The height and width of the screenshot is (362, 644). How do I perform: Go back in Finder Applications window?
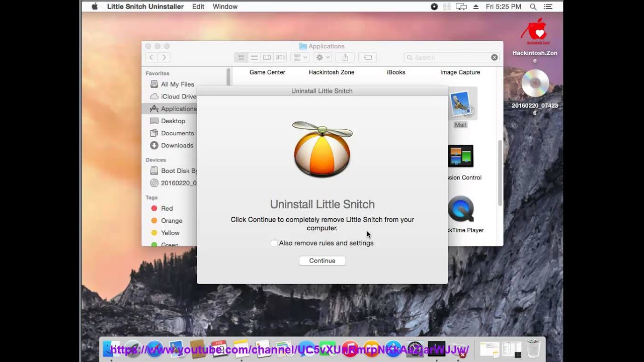point(151,57)
